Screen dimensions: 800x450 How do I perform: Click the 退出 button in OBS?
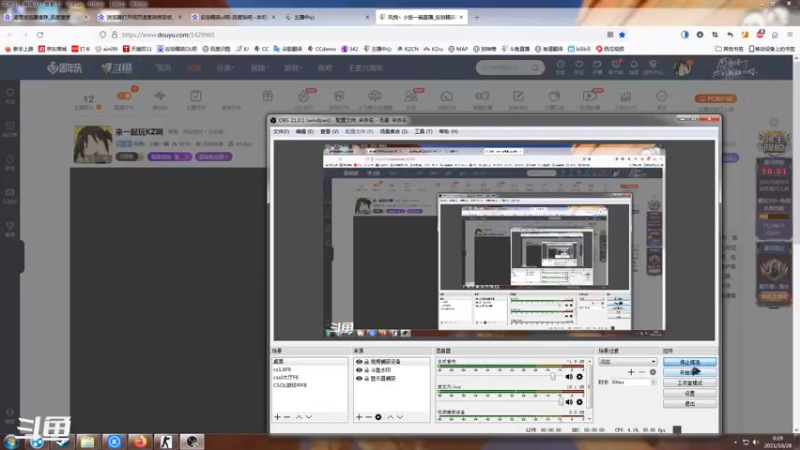tap(690, 404)
